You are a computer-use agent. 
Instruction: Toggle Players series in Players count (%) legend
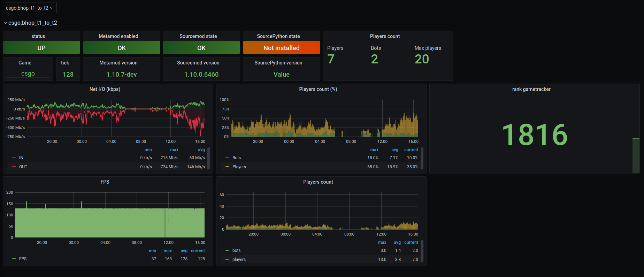(239, 167)
